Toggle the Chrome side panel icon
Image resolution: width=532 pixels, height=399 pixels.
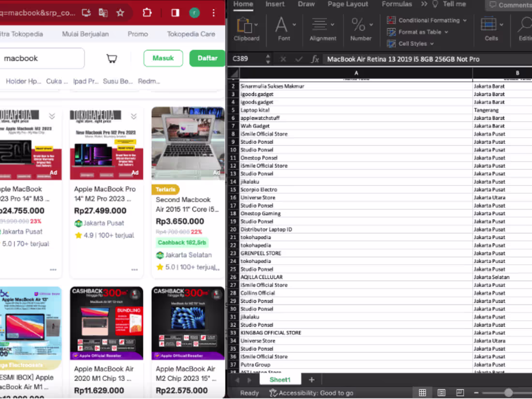click(175, 13)
